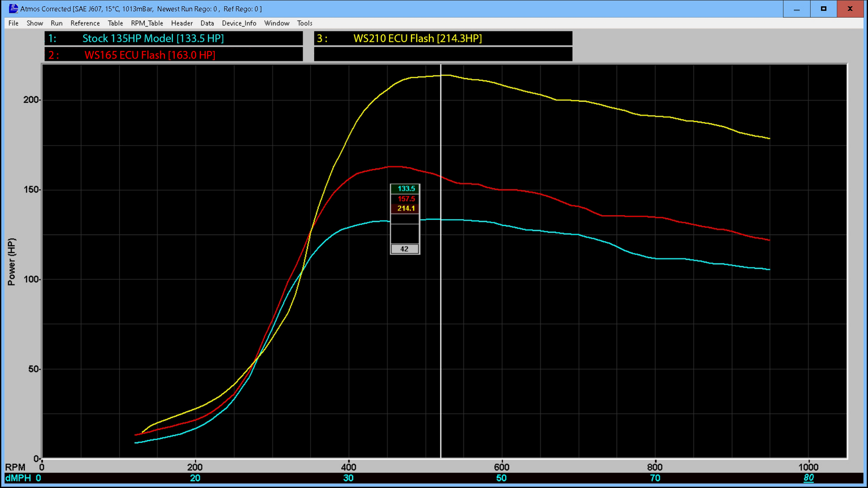The image size is (868, 488).
Task: Open the Data menu
Action: (x=207, y=23)
